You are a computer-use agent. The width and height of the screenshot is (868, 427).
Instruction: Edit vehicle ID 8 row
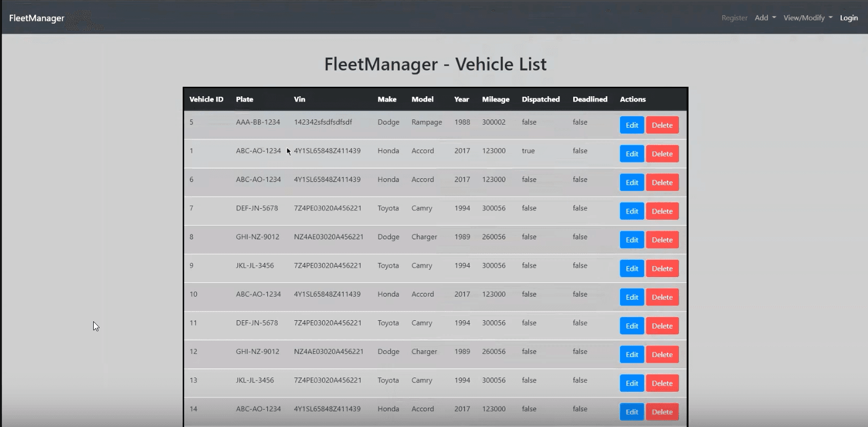point(632,240)
